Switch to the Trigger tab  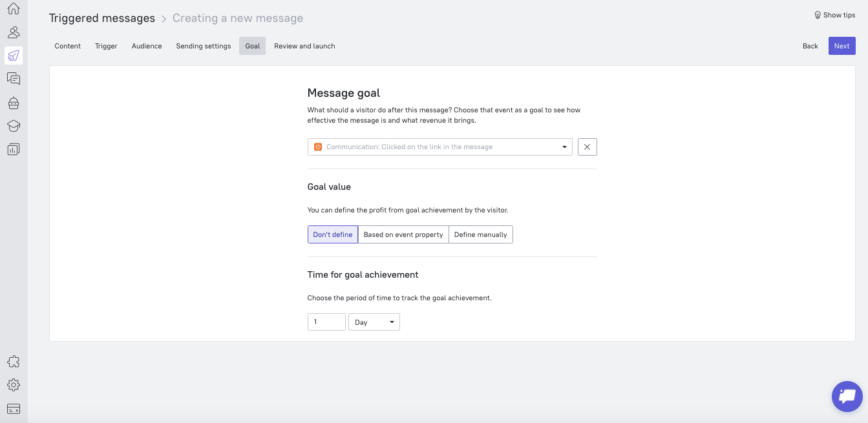point(106,46)
